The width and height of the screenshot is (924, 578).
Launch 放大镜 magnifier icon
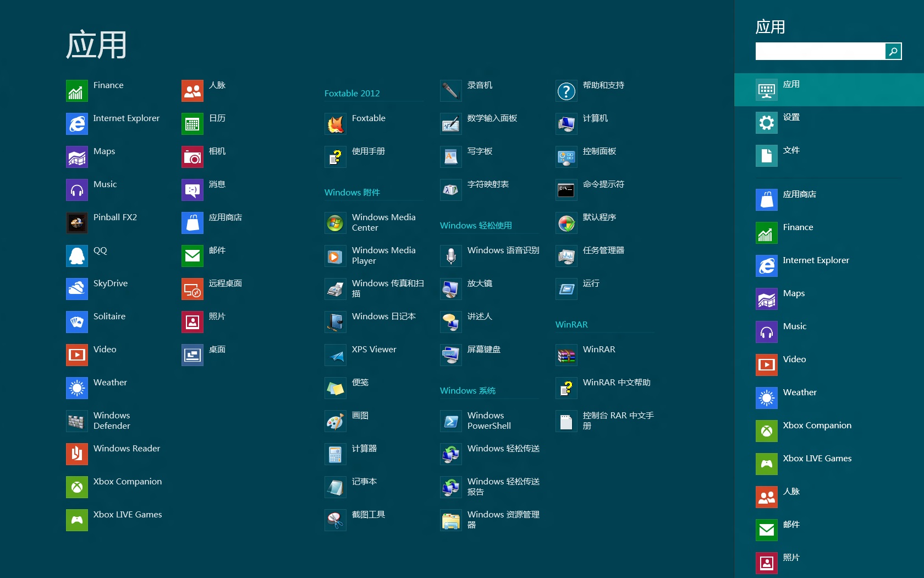[451, 289]
